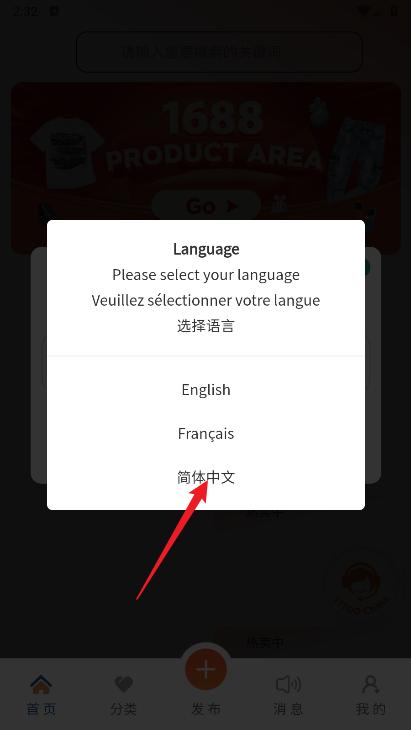Open the heart-shaped 分类 category icon
This screenshot has height=730, width=411.
[124, 685]
